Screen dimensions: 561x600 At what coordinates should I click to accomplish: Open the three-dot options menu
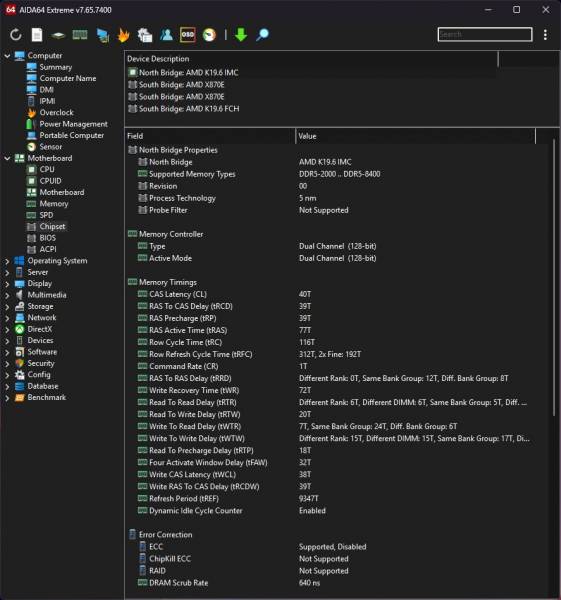coord(545,35)
